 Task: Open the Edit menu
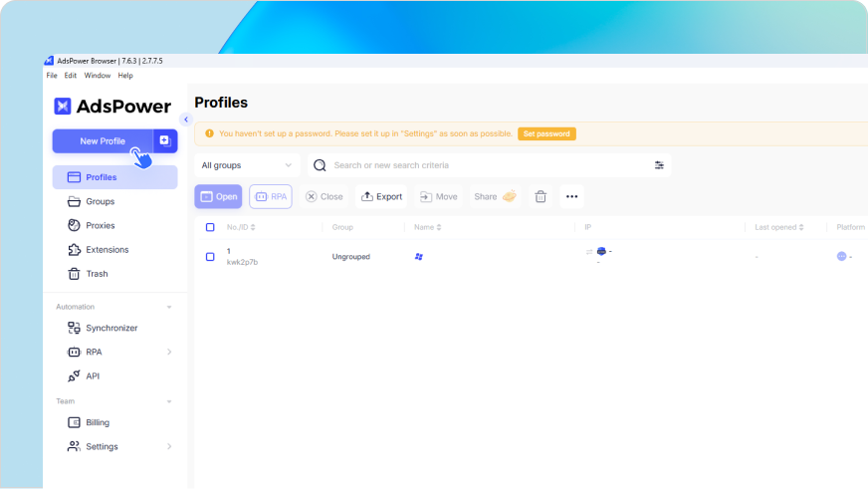click(71, 76)
